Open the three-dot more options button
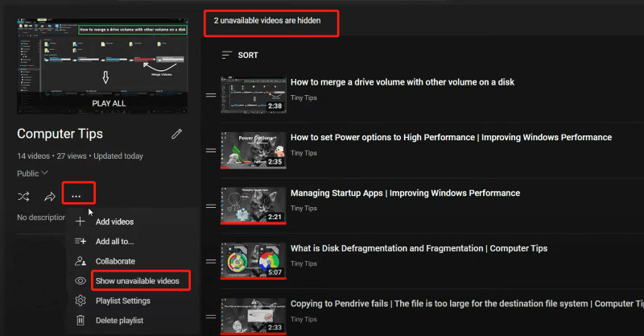644x336 pixels. 76,196
